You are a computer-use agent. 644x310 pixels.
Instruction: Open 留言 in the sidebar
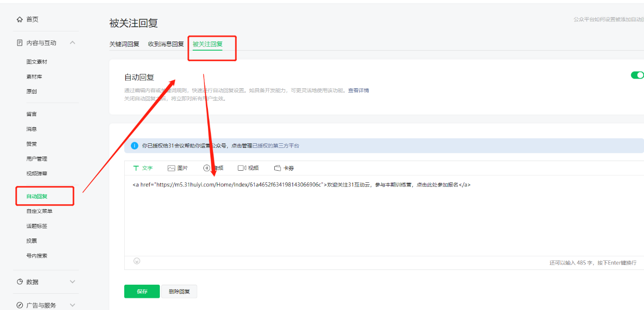(31, 114)
